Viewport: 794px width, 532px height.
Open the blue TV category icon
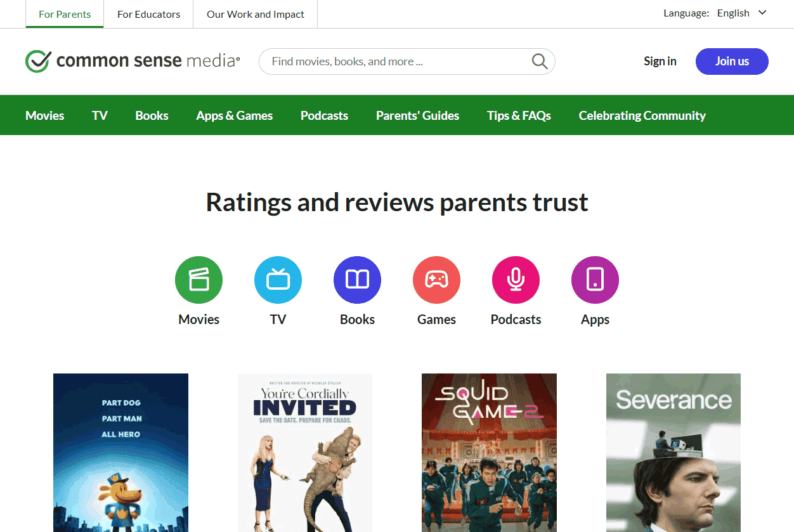[278, 280]
